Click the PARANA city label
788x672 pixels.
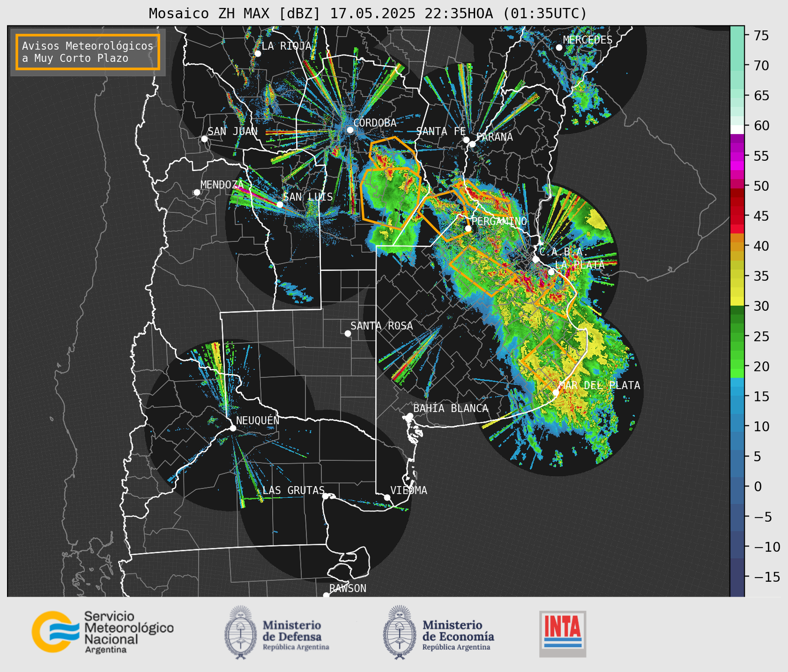tap(494, 137)
